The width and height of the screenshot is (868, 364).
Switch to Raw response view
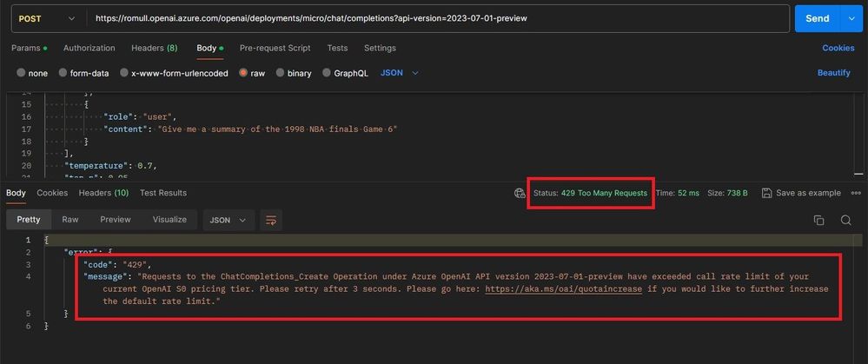coord(70,220)
